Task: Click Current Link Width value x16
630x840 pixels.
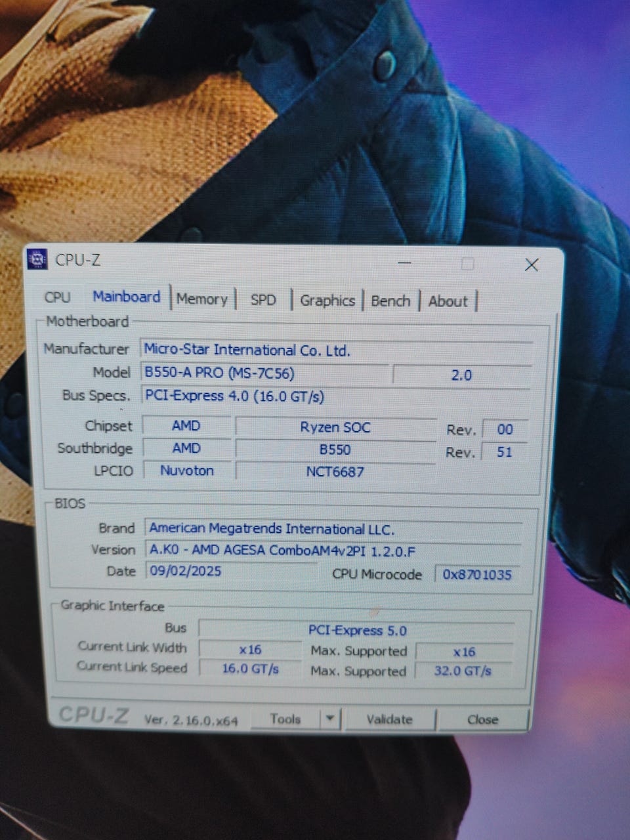Action: (250, 650)
